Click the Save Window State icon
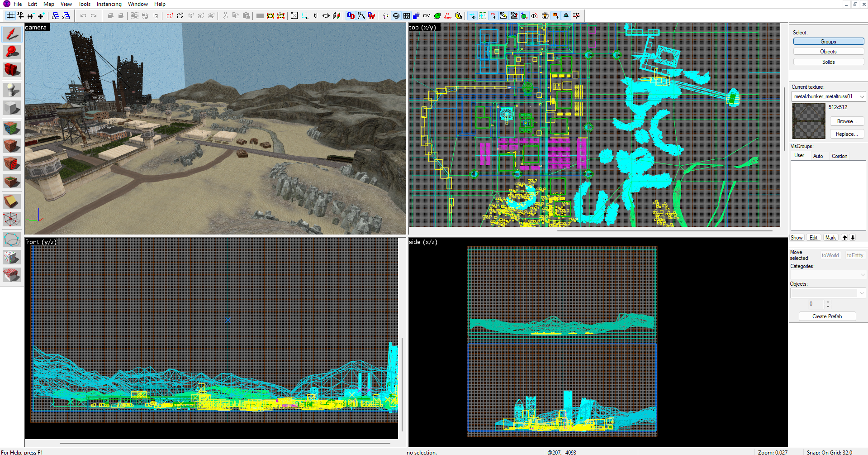 tap(66, 16)
